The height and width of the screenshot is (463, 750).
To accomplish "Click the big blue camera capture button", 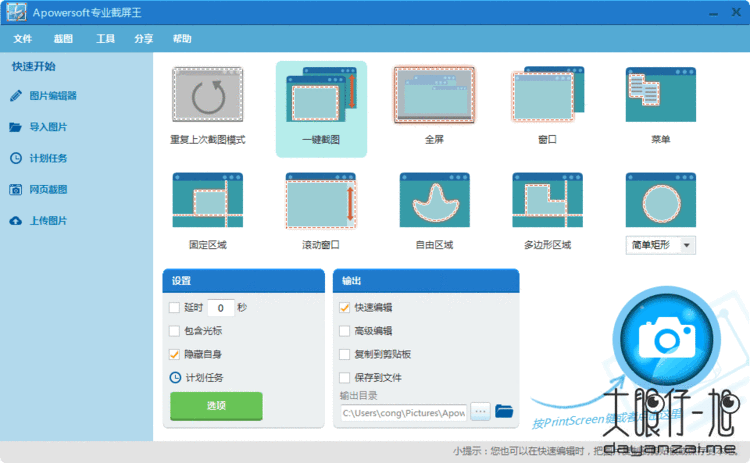I will [x=667, y=339].
